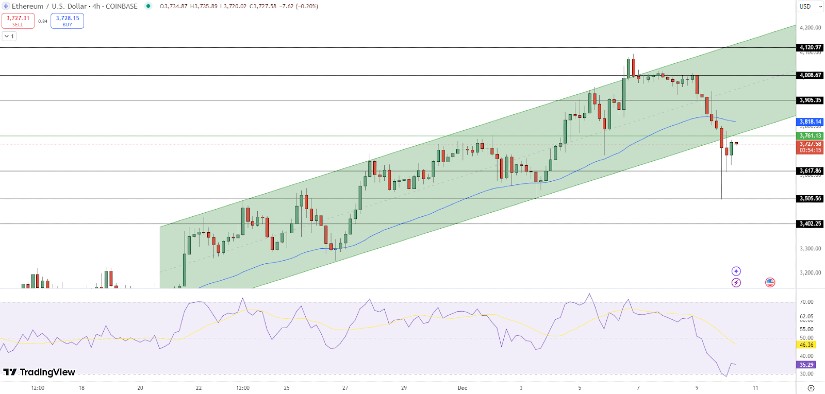This screenshot has height=394, width=825.
Task: Click the green market status dot
Action: click(x=148, y=6)
